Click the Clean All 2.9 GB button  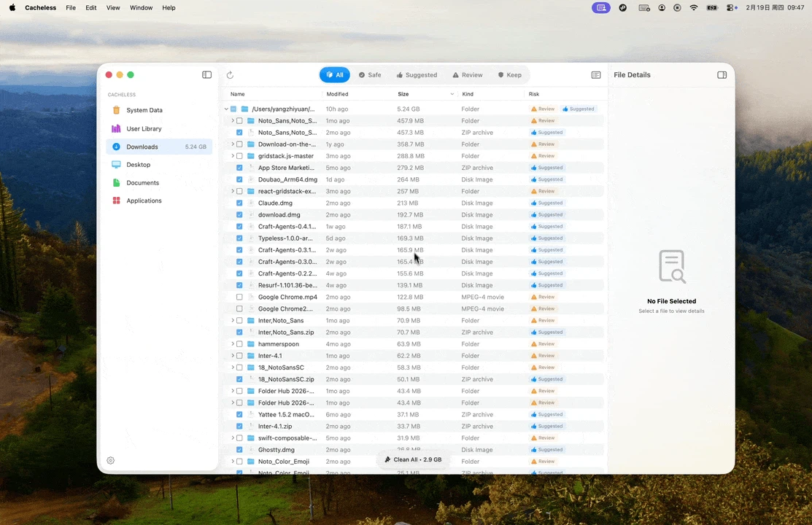(413, 459)
